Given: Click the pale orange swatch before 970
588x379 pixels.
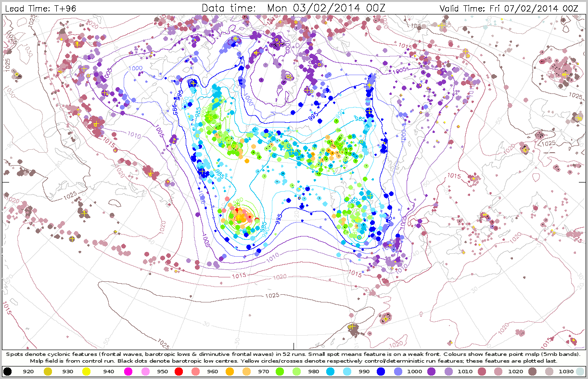Looking at the screenshot, I should point(246,371).
